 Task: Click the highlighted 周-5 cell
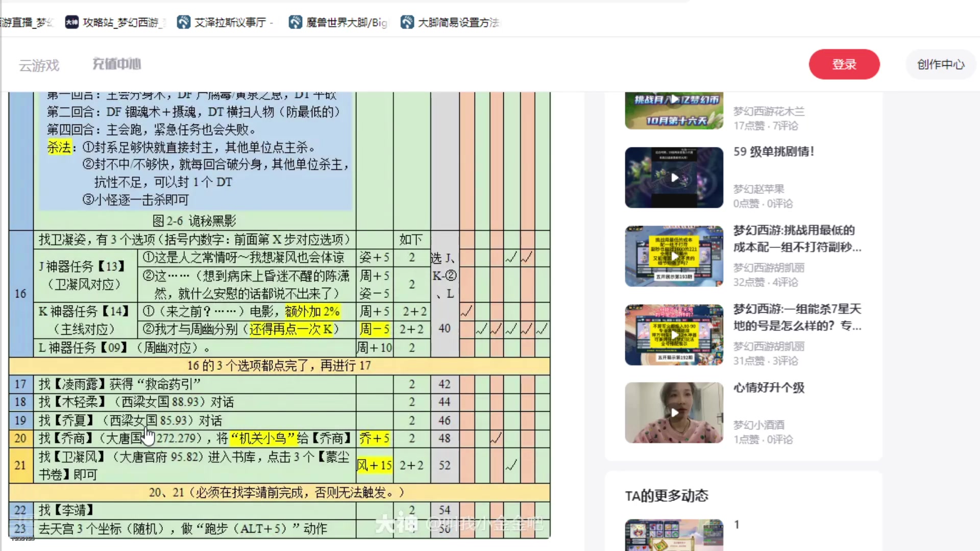tap(375, 329)
